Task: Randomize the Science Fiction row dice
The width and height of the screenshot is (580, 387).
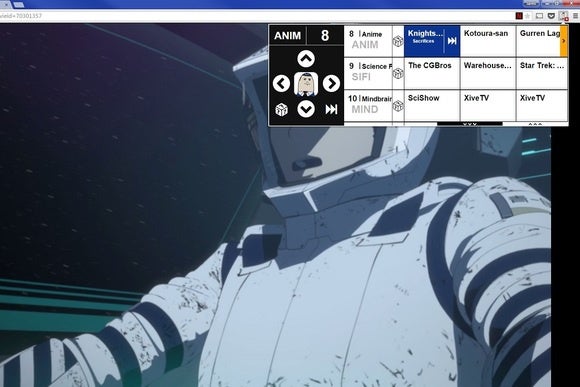Action: pyautogui.click(x=398, y=73)
